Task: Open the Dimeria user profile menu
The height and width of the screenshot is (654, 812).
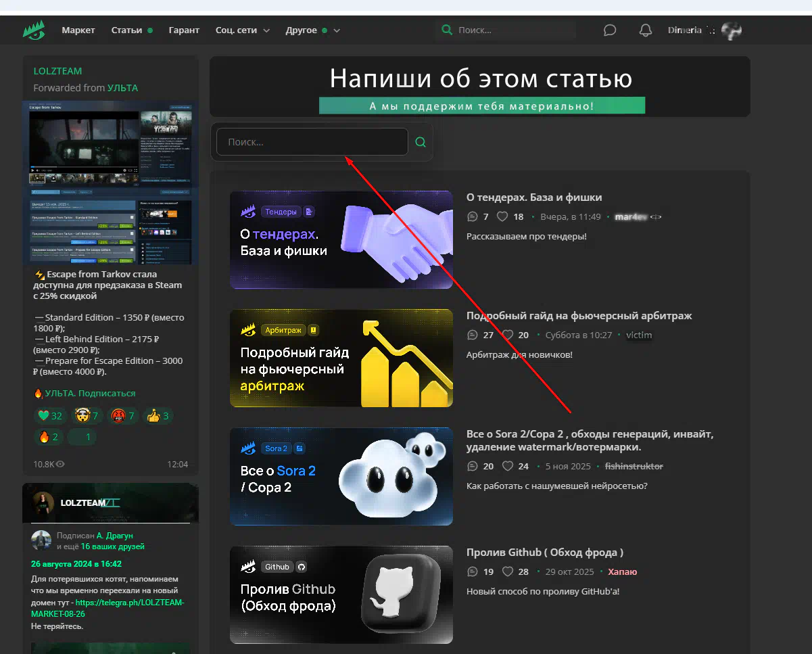Action: (x=703, y=30)
